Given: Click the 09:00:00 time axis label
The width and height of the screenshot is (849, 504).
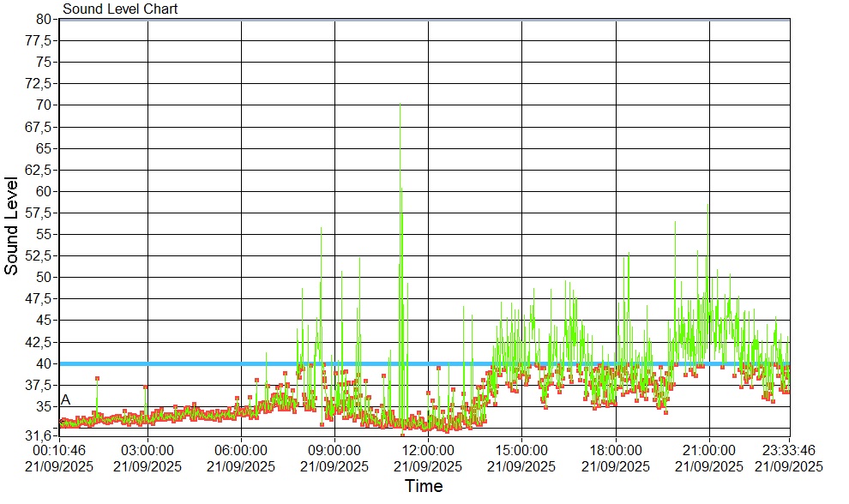Looking at the screenshot, I should click(x=334, y=449).
